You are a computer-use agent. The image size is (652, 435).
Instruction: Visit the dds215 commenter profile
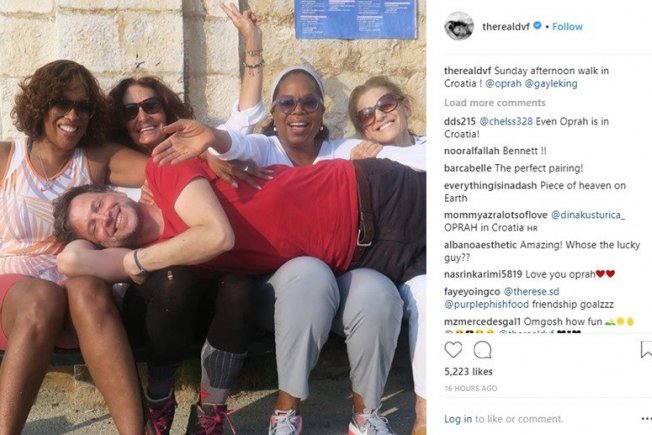pyautogui.click(x=460, y=121)
